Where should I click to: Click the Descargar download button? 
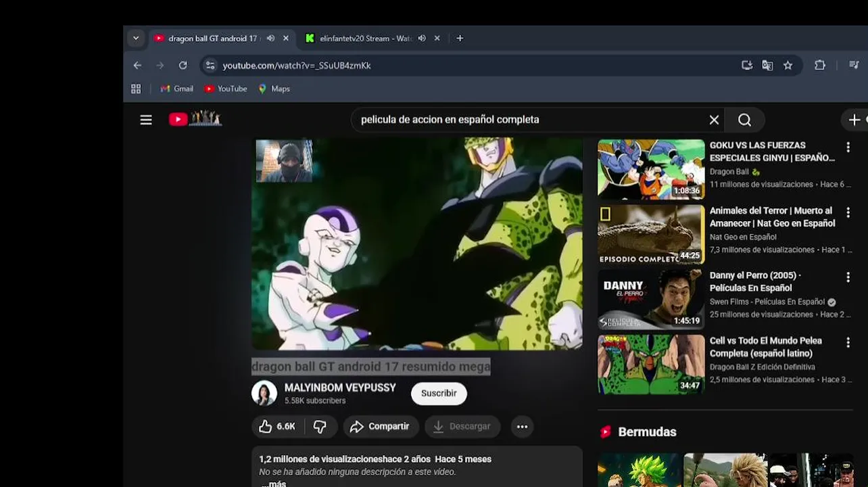pyautogui.click(x=462, y=426)
